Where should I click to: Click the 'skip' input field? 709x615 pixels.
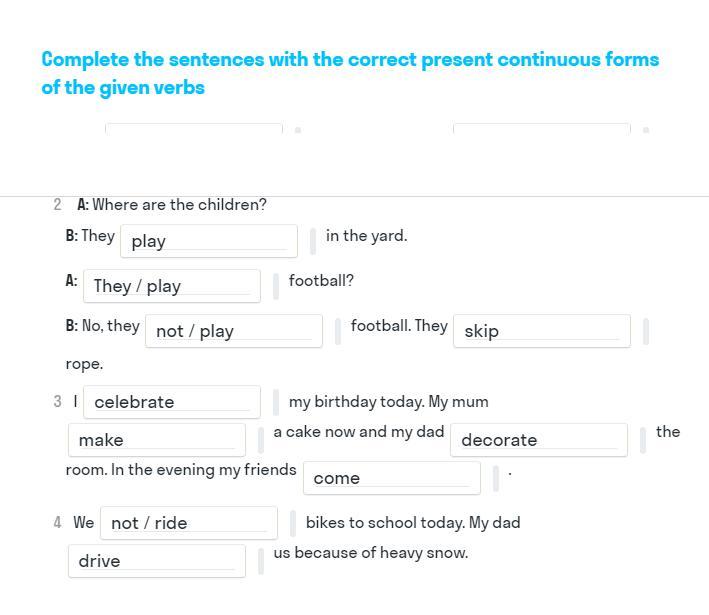[x=541, y=331]
